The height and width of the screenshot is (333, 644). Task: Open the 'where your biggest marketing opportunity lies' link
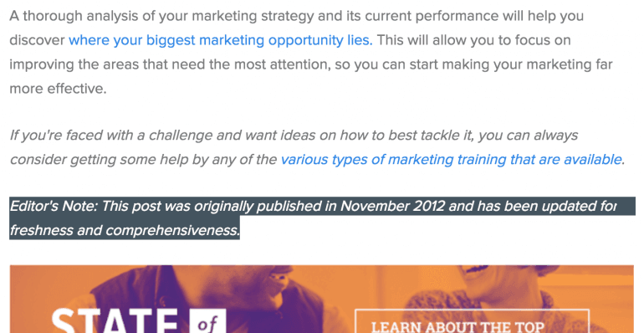point(221,40)
